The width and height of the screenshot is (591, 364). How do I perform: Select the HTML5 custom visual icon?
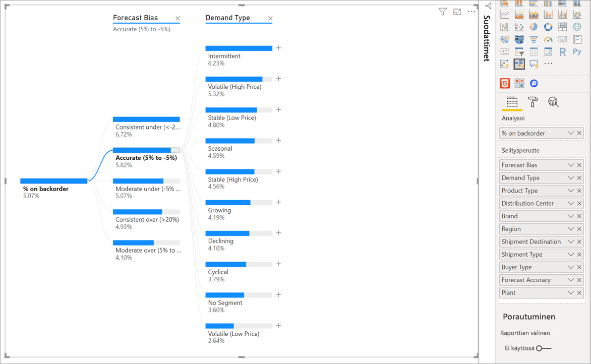tap(505, 83)
